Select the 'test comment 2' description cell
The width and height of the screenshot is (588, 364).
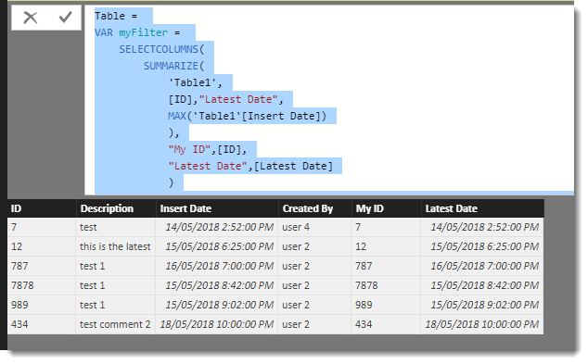[x=116, y=325]
